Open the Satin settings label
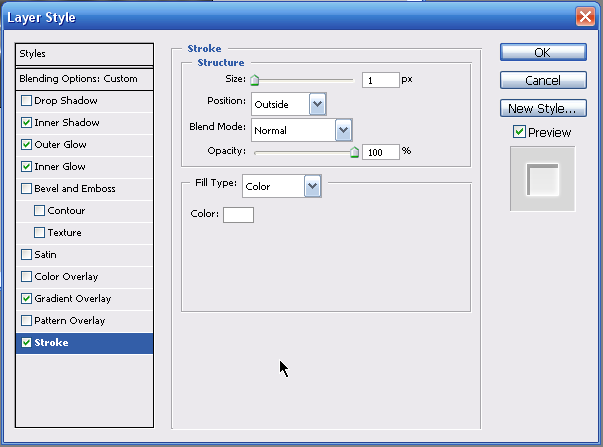This screenshot has height=447, width=603. [45, 254]
